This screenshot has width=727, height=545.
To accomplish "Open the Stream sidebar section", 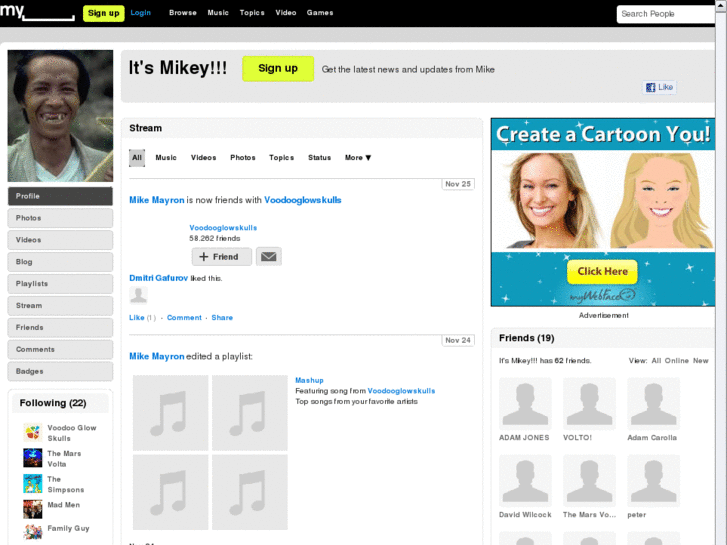I will [60, 306].
